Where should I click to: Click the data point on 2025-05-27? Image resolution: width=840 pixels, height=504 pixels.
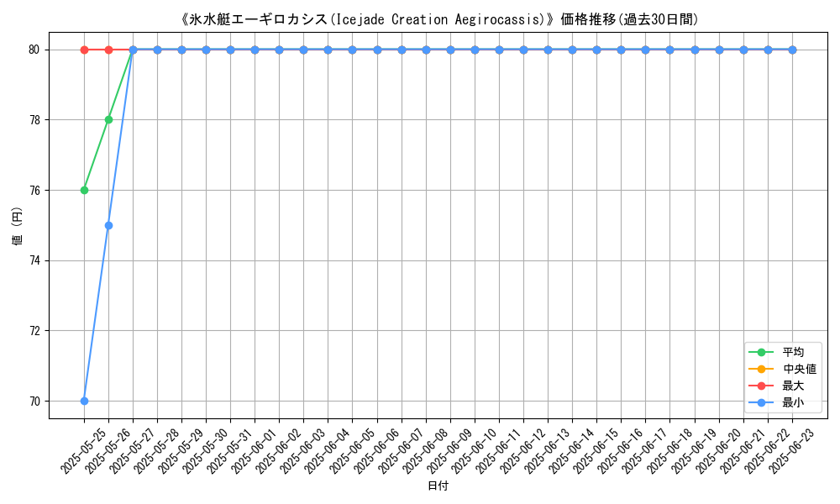(x=133, y=50)
